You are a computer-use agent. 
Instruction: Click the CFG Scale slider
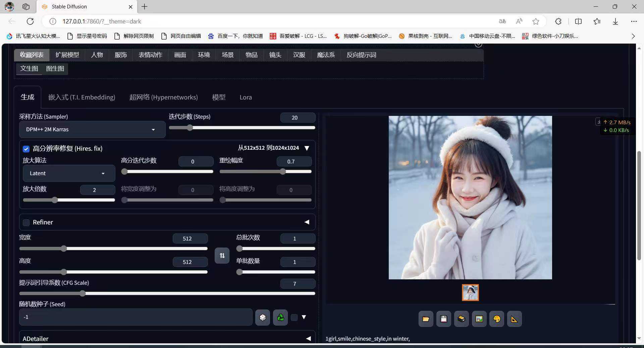coord(167,293)
